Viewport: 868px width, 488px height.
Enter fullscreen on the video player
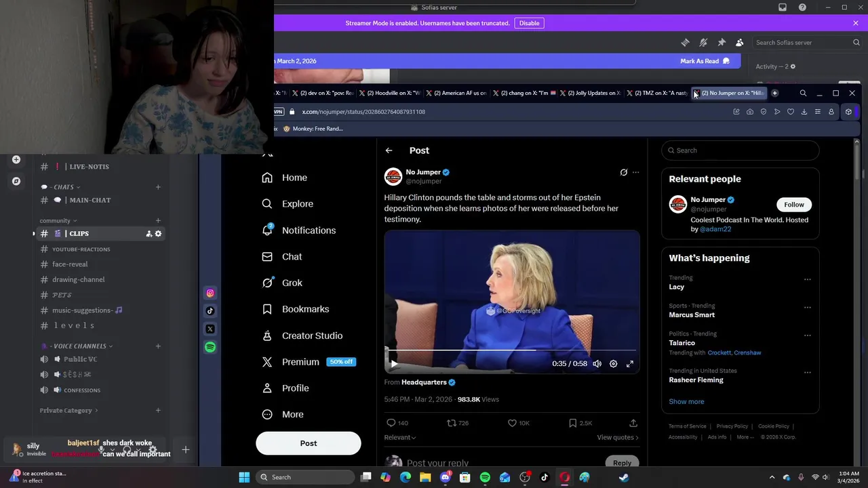(630, 364)
